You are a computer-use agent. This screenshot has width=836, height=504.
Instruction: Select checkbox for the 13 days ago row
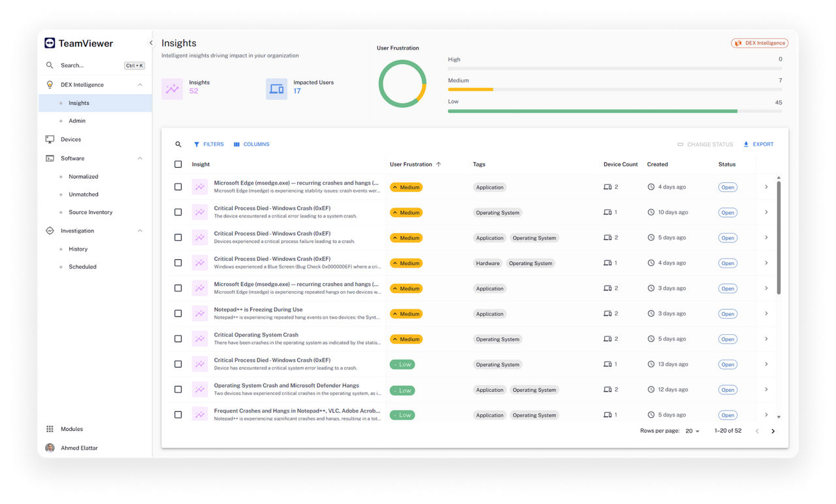178,364
